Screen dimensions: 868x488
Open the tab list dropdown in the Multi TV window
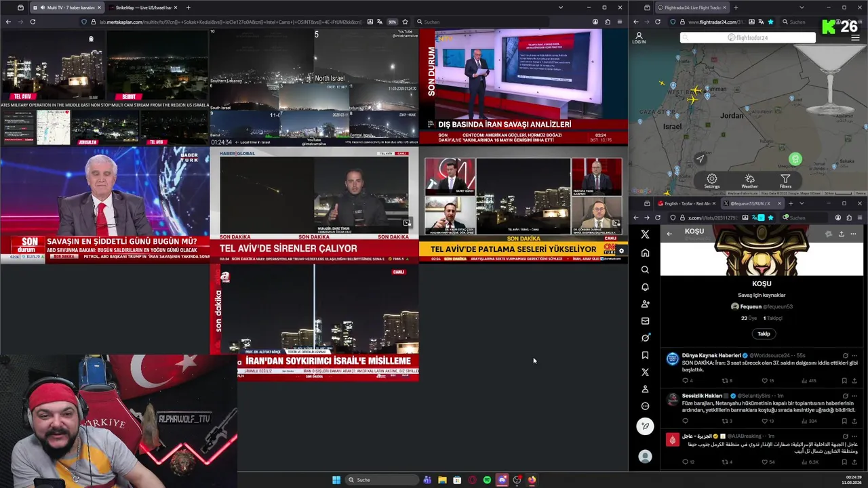point(560,7)
